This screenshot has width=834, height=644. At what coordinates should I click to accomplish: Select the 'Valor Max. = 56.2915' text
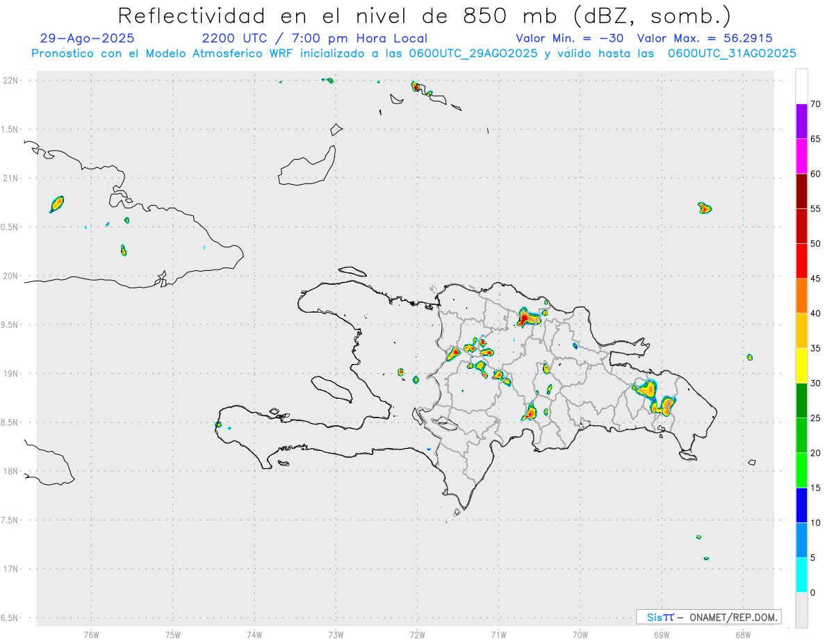click(705, 38)
